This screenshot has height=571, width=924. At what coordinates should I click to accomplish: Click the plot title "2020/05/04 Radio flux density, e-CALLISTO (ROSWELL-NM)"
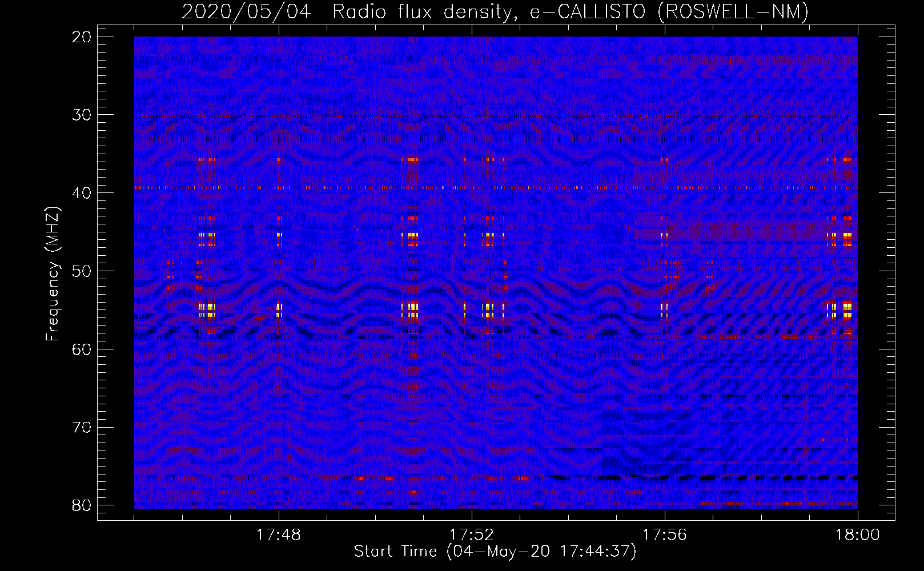click(495, 12)
